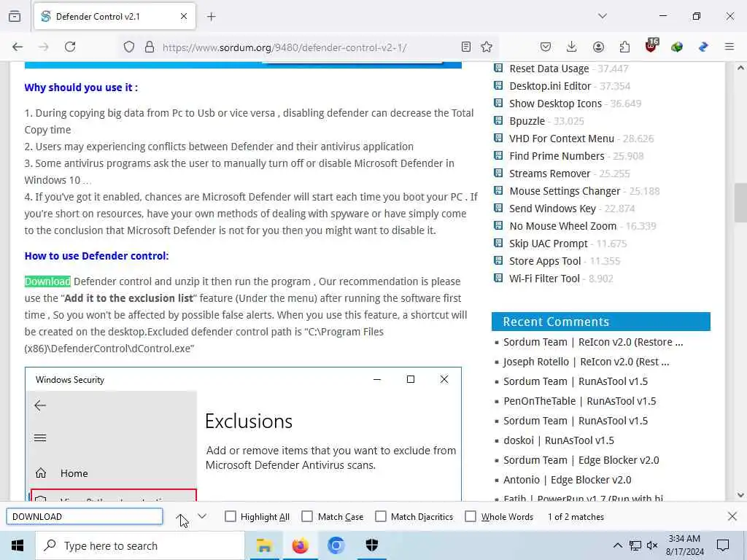This screenshot has height=560, width=747.
Task: Open Desktop.ini Editor link
Action: point(550,86)
